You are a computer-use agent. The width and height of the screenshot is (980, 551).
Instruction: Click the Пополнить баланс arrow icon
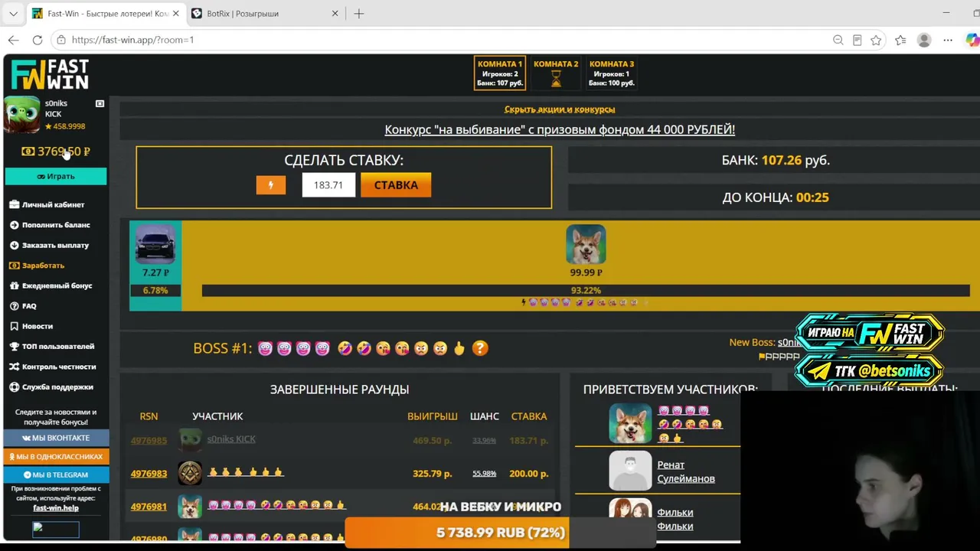[x=15, y=225]
